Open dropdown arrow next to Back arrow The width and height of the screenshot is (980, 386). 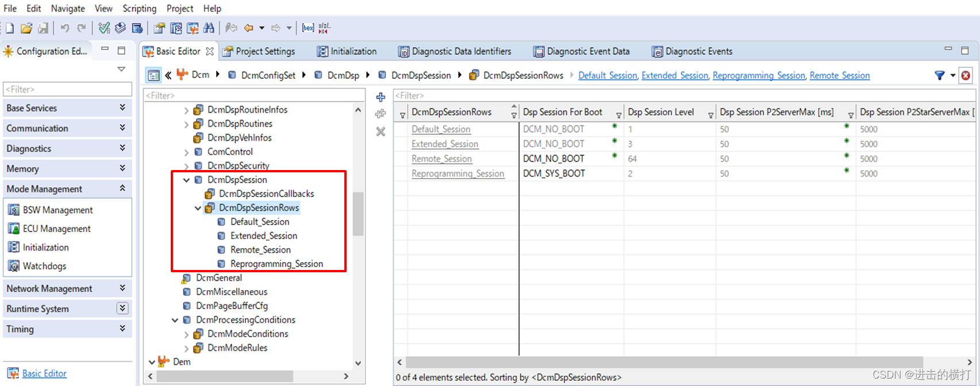[x=262, y=28]
